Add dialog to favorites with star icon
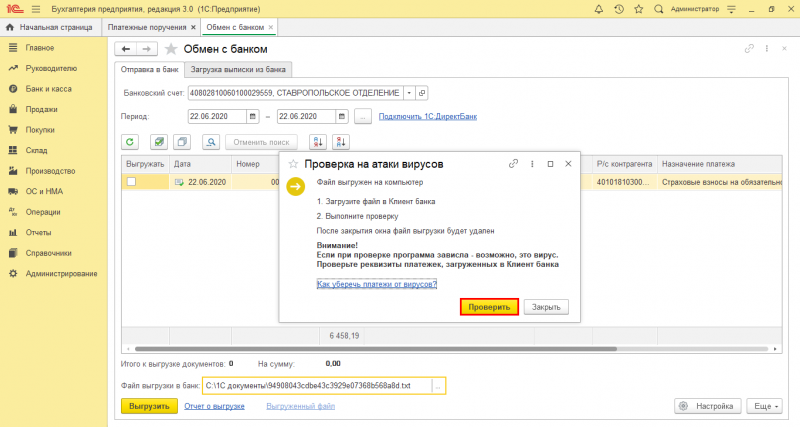This screenshot has width=800, height=427. 293,164
